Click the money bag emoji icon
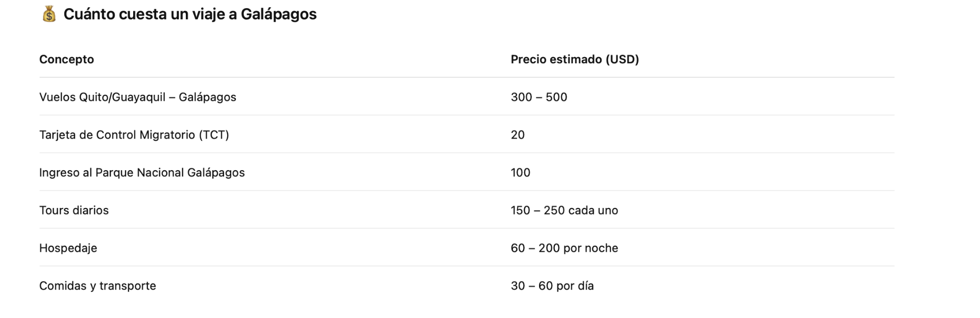The height and width of the screenshot is (318, 980). 49,14
